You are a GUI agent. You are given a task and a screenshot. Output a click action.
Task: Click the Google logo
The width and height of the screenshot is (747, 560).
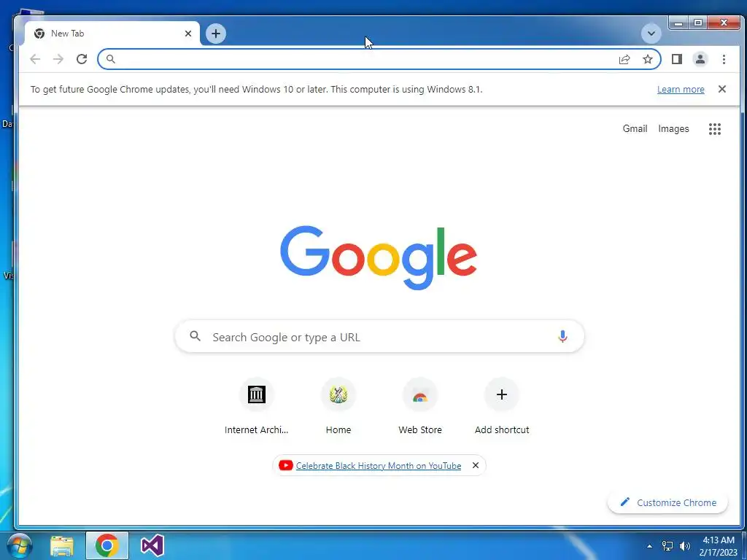point(379,257)
